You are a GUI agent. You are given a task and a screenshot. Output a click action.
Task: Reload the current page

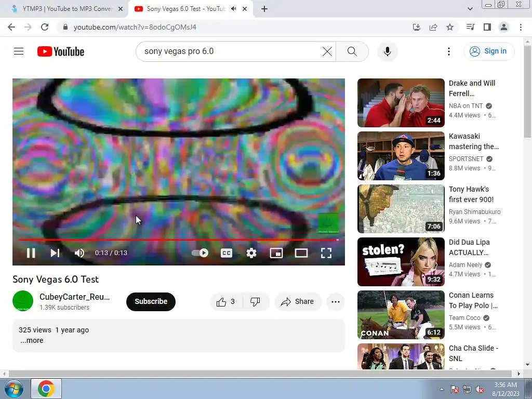click(45, 27)
